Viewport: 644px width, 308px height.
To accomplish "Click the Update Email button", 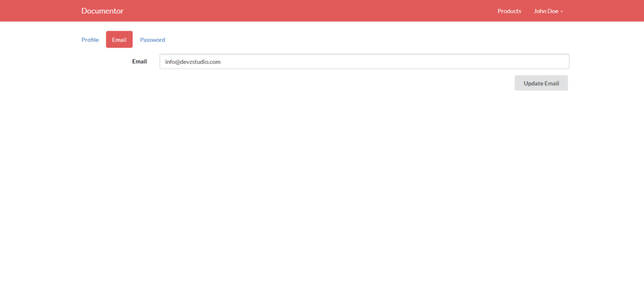I will 541,83.
